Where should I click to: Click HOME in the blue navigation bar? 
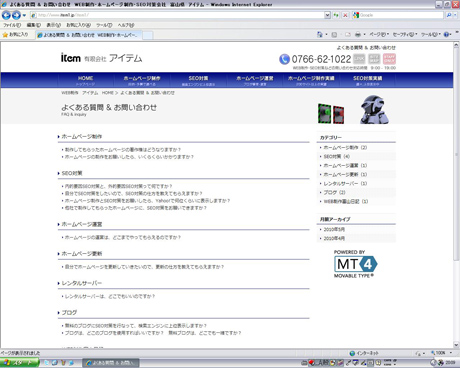pos(86,80)
